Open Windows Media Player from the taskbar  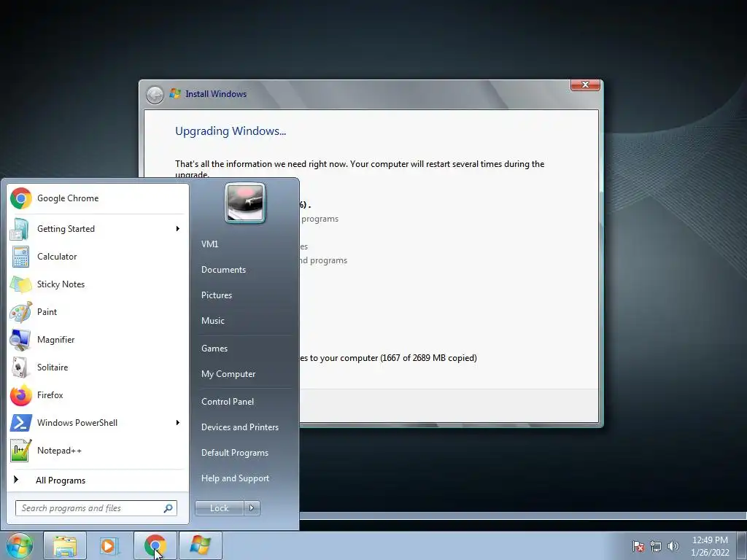point(109,545)
